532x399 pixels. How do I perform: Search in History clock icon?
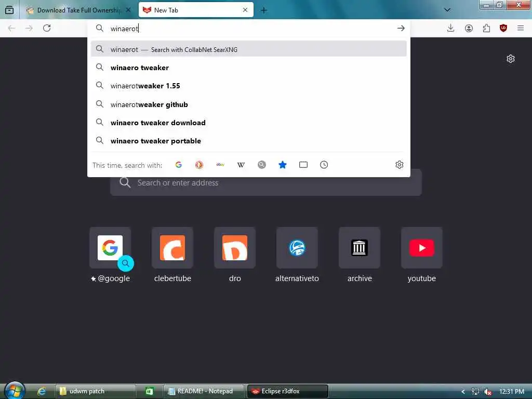click(324, 165)
